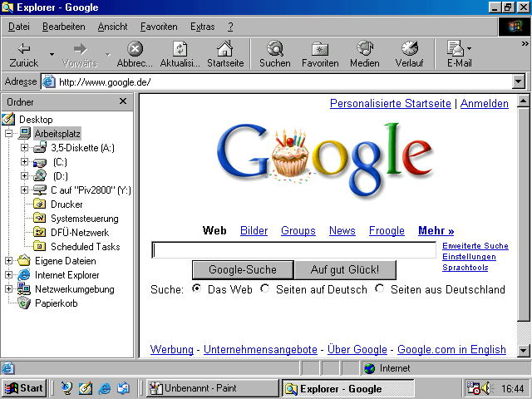Open the Datei menu
The image size is (532, 399).
coord(18,27)
